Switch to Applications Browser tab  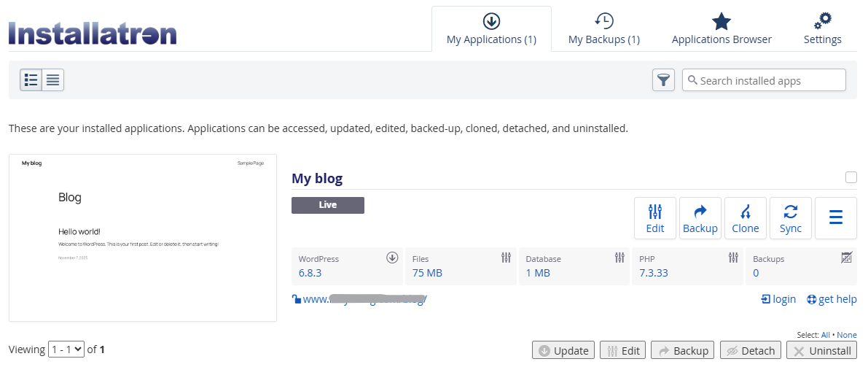(722, 29)
